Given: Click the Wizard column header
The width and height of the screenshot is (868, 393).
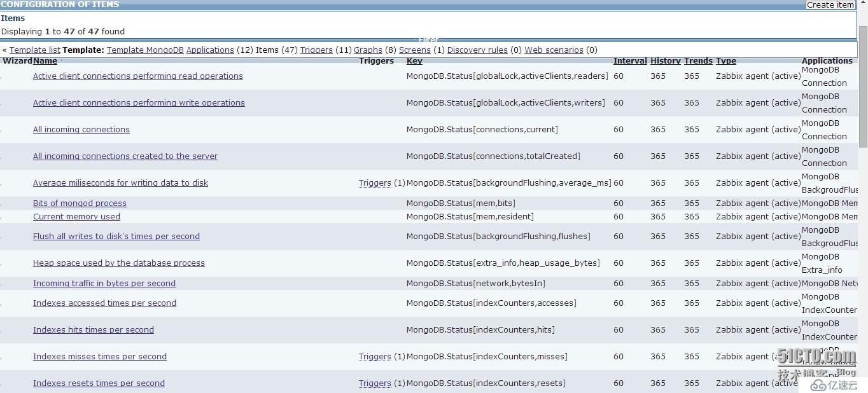Looking at the screenshot, I should (x=17, y=61).
